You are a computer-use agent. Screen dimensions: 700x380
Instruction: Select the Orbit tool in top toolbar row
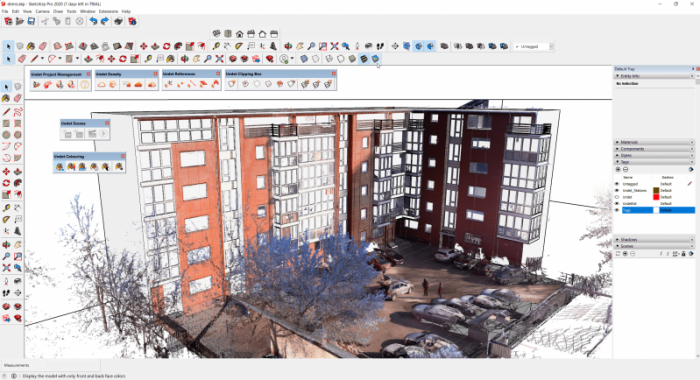288,46
